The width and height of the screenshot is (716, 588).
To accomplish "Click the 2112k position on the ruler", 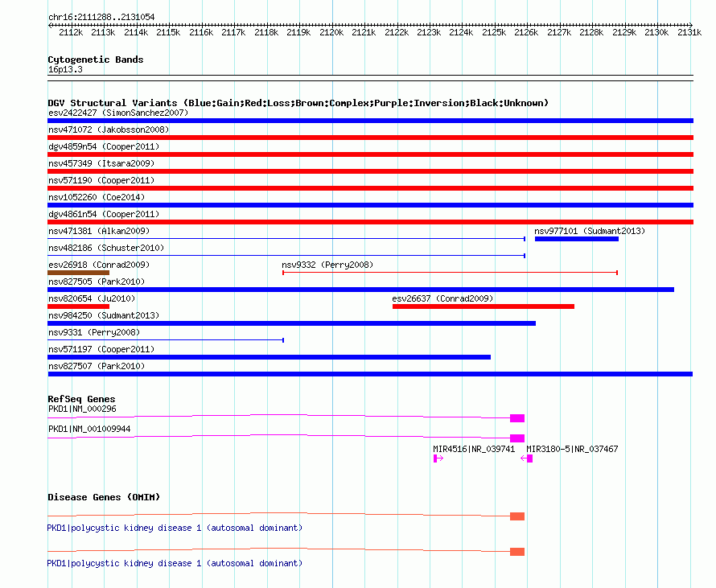I will [72, 32].
